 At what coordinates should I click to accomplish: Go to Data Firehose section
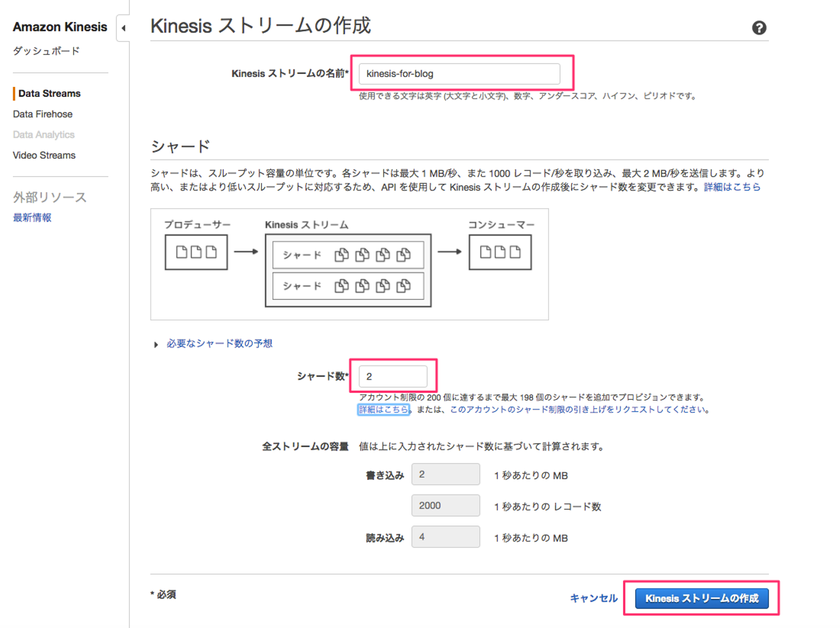pyautogui.click(x=43, y=114)
